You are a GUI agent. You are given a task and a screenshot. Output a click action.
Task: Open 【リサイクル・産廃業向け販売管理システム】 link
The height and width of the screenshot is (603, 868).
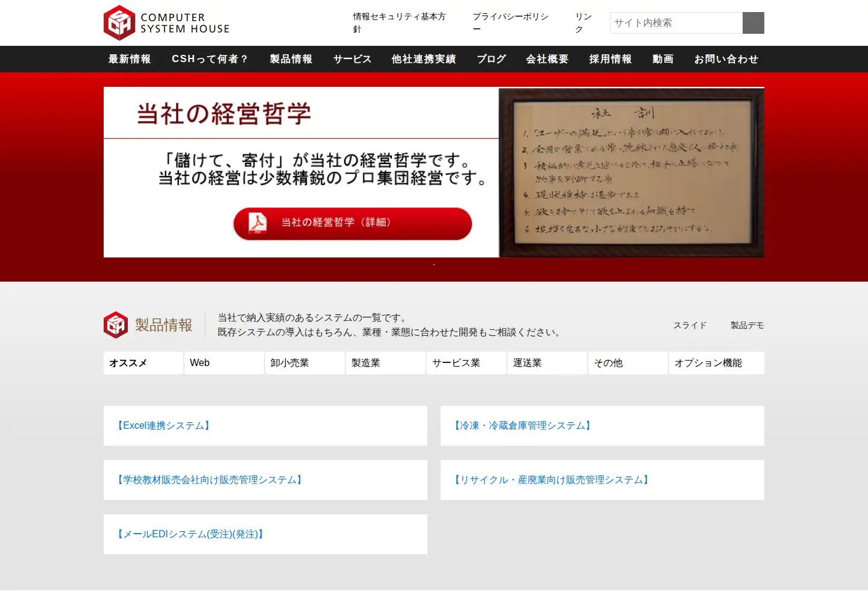(x=552, y=480)
